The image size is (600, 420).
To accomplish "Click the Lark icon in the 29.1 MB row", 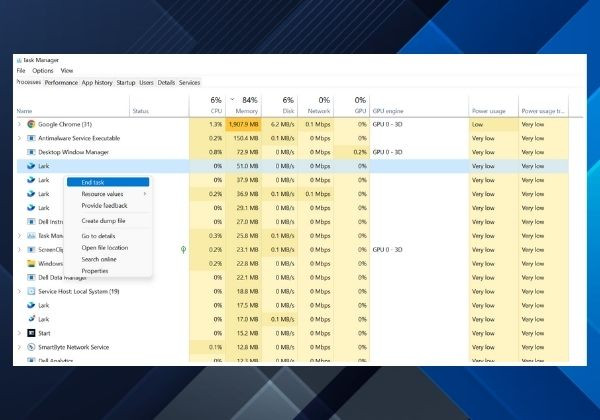I will (x=31, y=208).
